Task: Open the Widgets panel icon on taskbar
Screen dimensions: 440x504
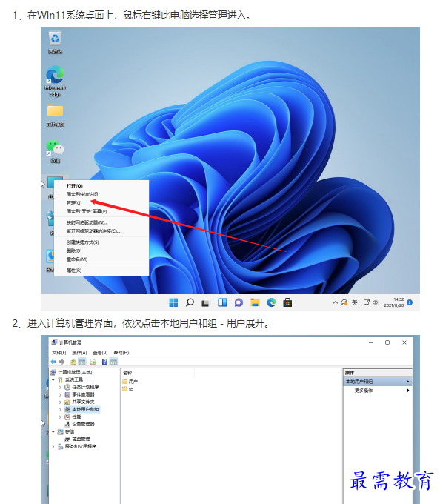Action: [x=222, y=302]
